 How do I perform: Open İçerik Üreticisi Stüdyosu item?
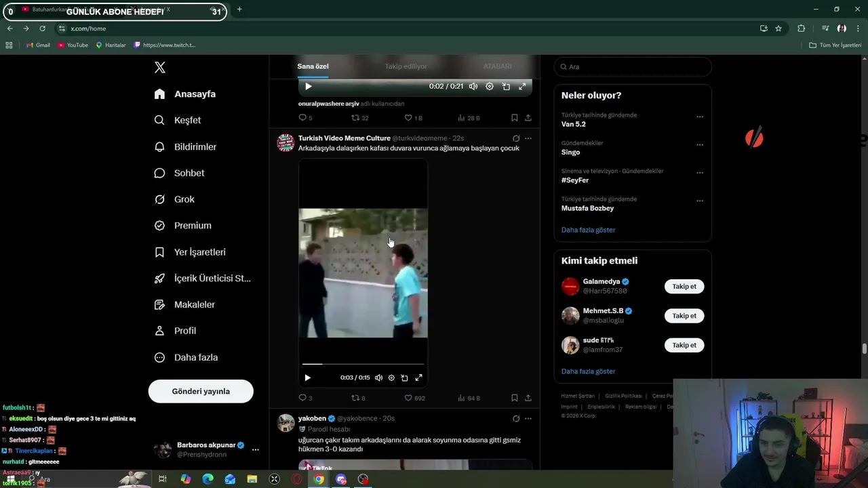coord(202,279)
